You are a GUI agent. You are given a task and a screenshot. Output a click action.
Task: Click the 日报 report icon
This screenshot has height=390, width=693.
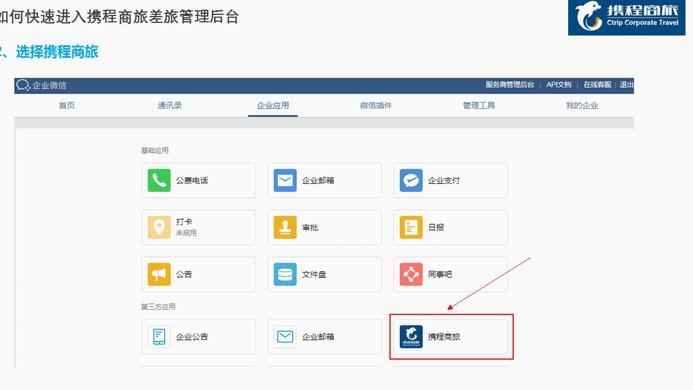(411, 227)
